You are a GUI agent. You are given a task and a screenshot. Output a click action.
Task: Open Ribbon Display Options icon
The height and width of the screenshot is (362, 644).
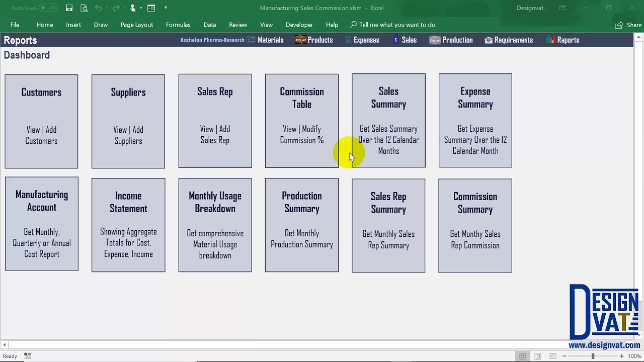[x=563, y=8]
